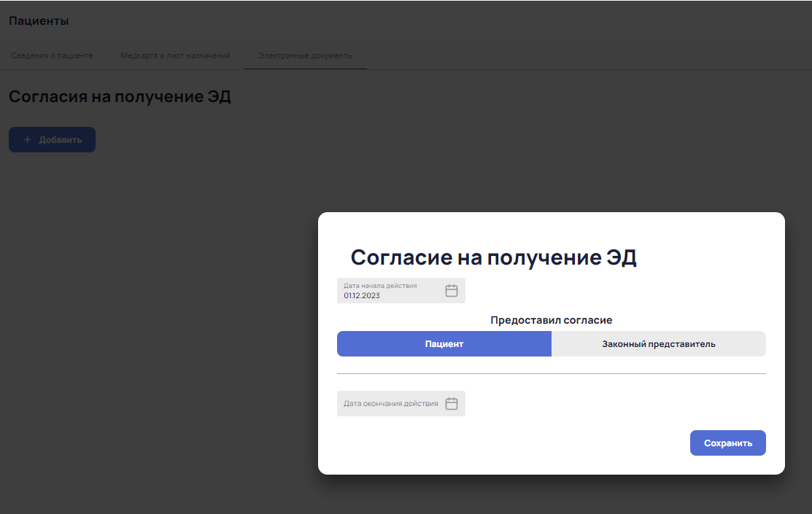Open Медкарта и лист назначений tab
Image resolution: width=812 pixels, height=514 pixels.
pos(175,55)
